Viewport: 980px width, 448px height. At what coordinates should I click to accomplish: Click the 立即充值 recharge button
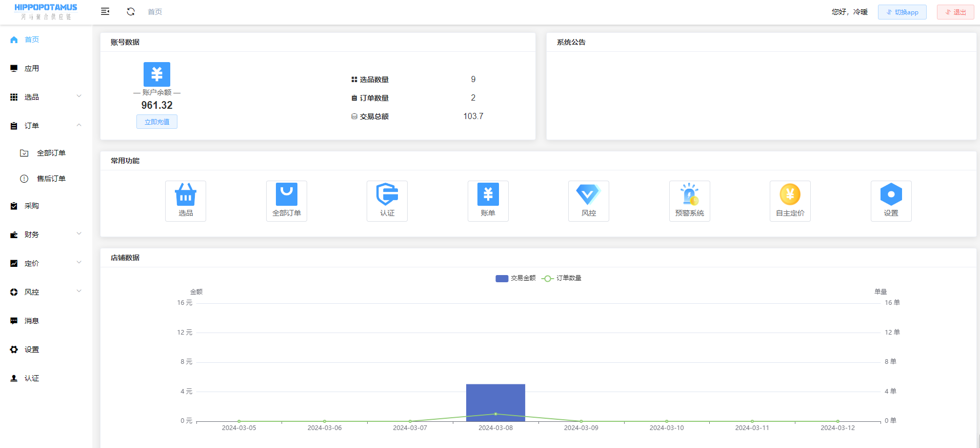tap(157, 122)
